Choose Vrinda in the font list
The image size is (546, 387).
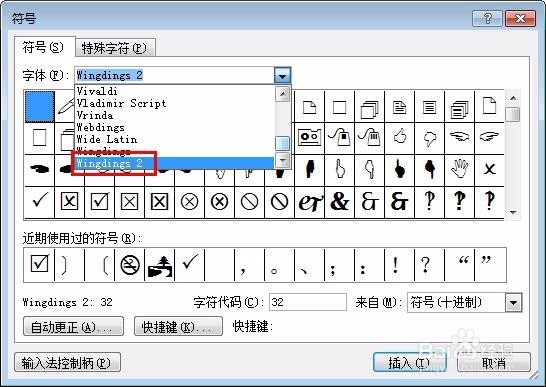point(174,115)
